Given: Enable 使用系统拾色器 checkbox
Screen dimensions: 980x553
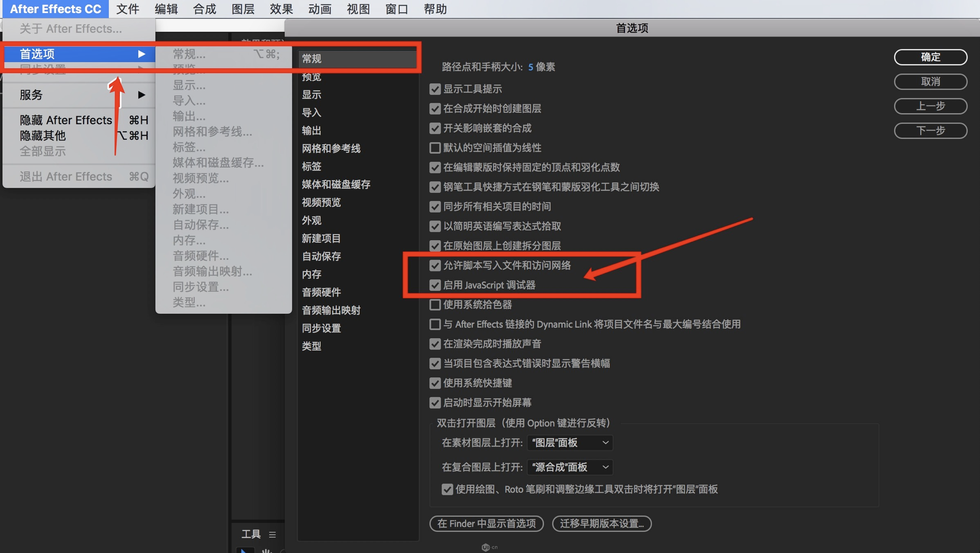Looking at the screenshot, I should (435, 305).
